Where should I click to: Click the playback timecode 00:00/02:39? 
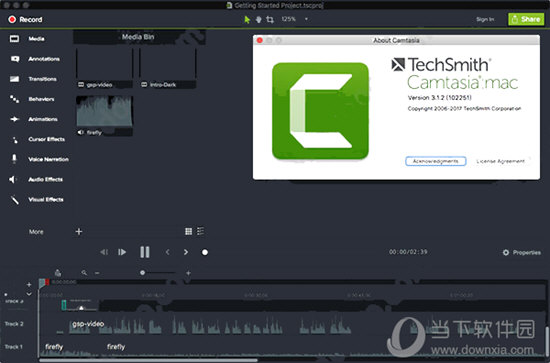pyautogui.click(x=408, y=252)
